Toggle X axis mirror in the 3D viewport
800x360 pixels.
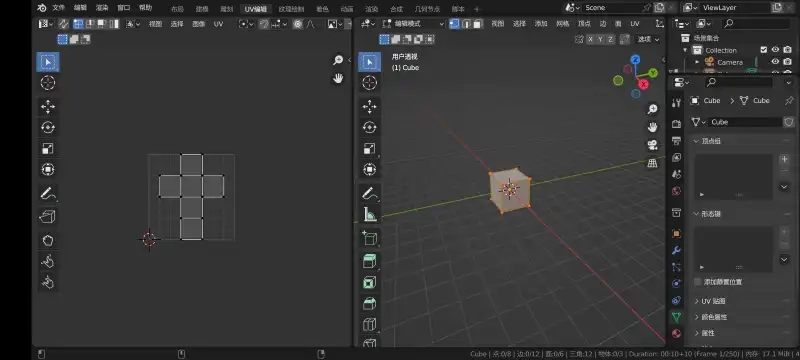pos(590,39)
